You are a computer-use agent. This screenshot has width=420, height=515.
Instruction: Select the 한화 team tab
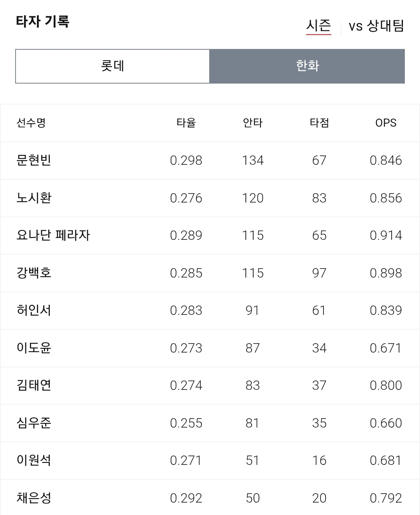(x=307, y=66)
